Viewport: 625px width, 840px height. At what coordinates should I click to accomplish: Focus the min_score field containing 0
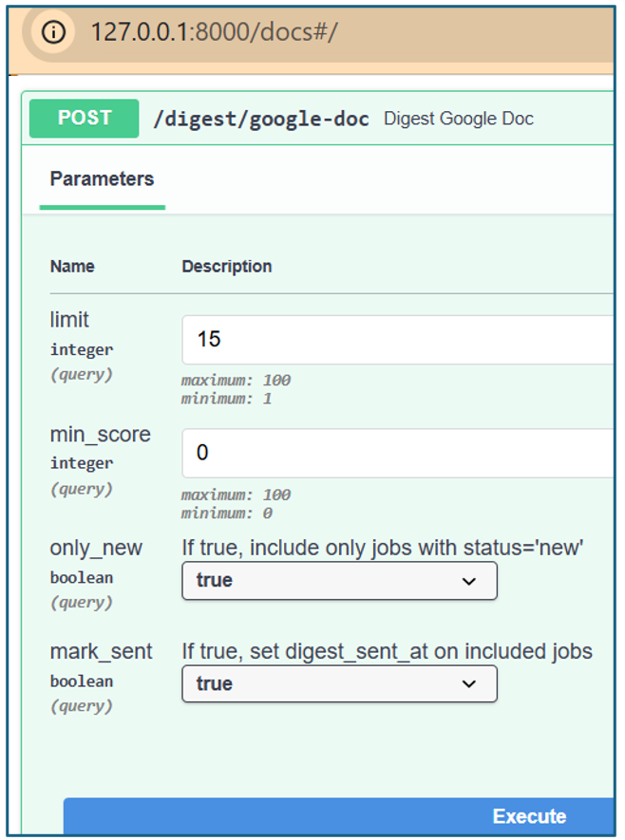[x=398, y=453]
